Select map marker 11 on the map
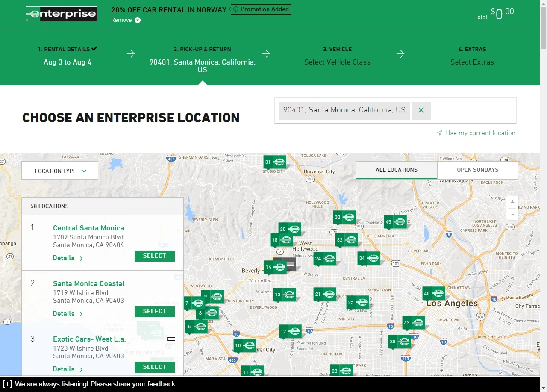Screen dimensions: 547x392 tap(253, 371)
